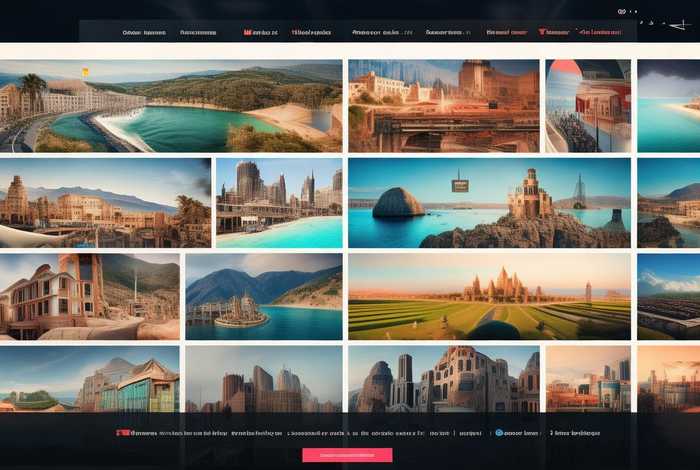The image size is (700, 470).
Task: Open the curved brick building with mountains photo
Action: (x=90, y=296)
